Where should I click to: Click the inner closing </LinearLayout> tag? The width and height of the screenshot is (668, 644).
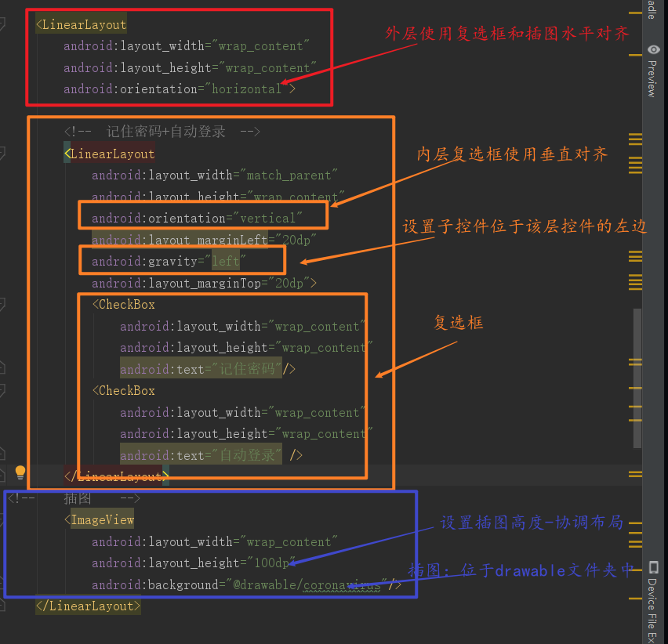116,476
